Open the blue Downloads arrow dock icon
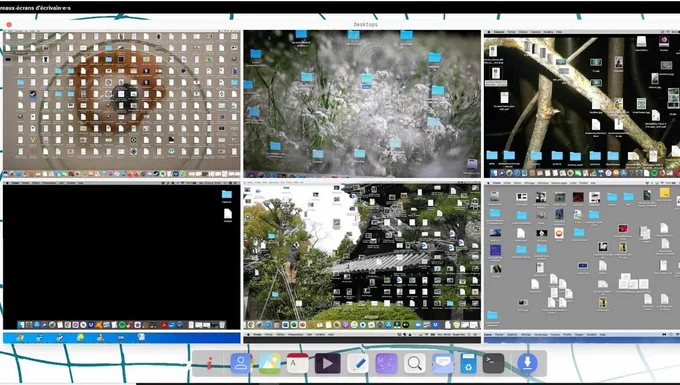 tap(527, 363)
